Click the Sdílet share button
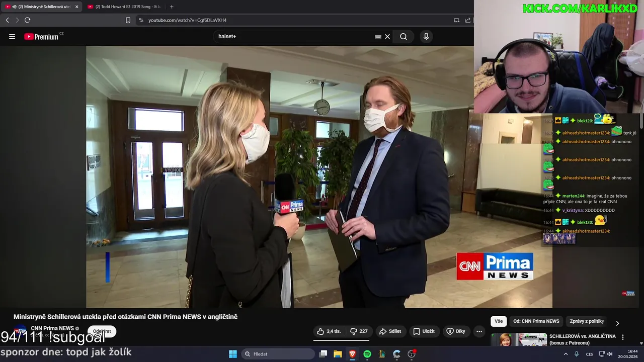Viewport: 644px width, 362px height. pyautogui.click(x=390, y=331)
